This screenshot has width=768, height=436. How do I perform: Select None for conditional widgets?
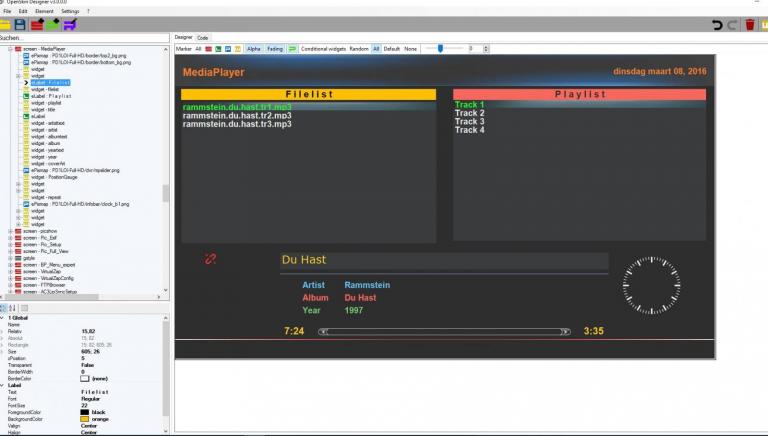pos(410,48)
